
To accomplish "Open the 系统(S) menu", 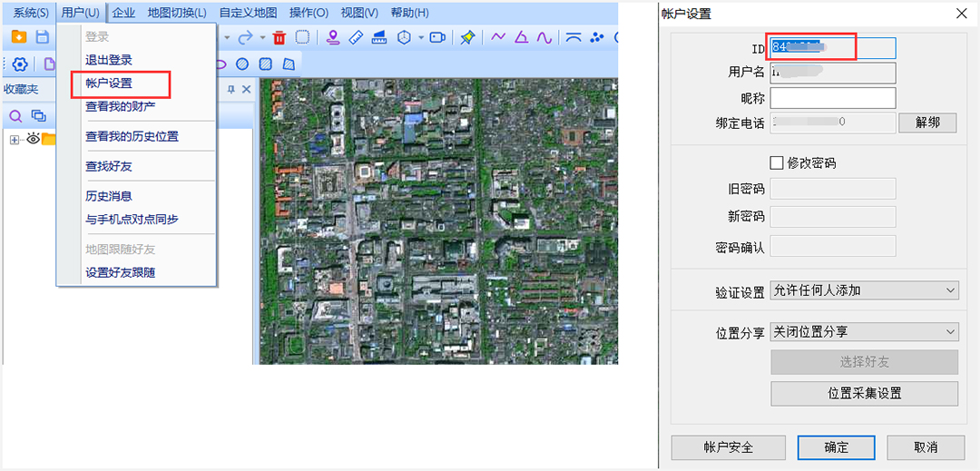I will (x=31, y=13).
